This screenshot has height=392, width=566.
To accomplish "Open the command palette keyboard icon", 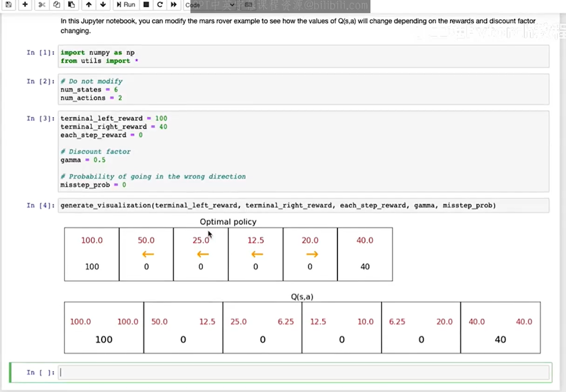I will (249, 5).
